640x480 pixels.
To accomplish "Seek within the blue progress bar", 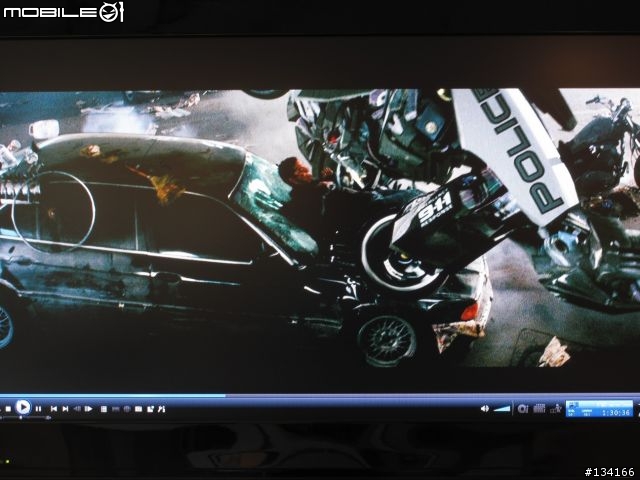I will [320, 396].
